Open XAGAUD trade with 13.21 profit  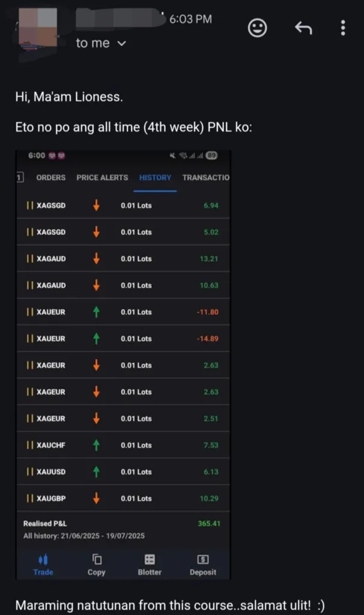pyautogui.click(x=123, y=258)
